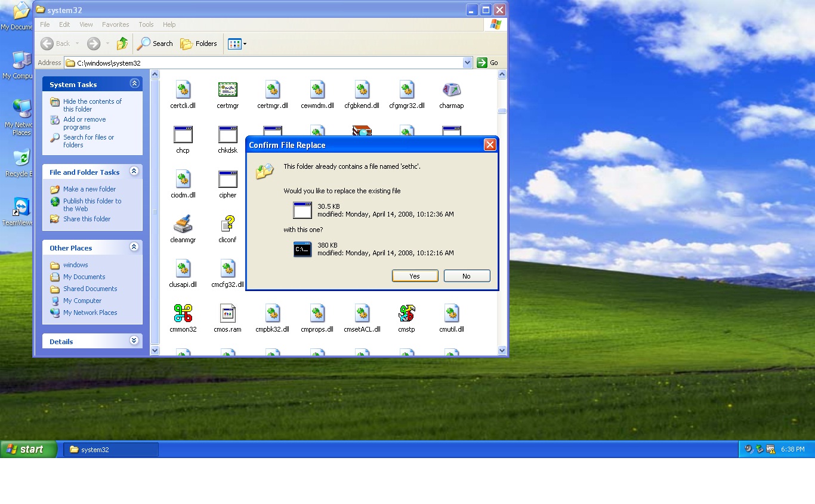Screen dimensions: 815x504
Task: Open the Favorites menu
Action: pos(115,24)
